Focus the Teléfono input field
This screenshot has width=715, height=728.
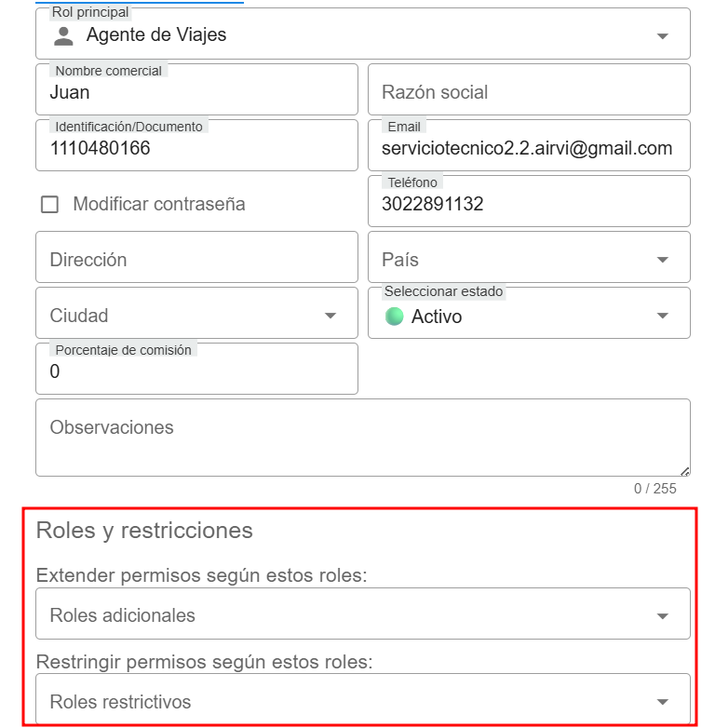528,205
